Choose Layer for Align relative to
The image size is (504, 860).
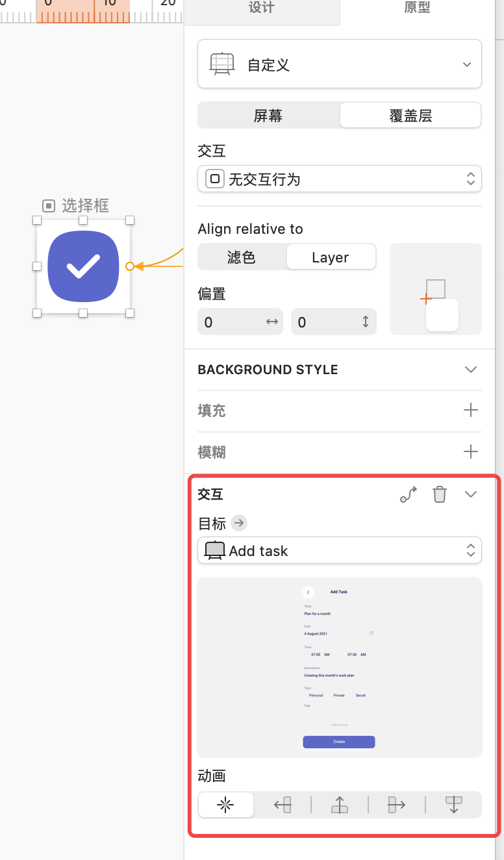click(331, 257)
